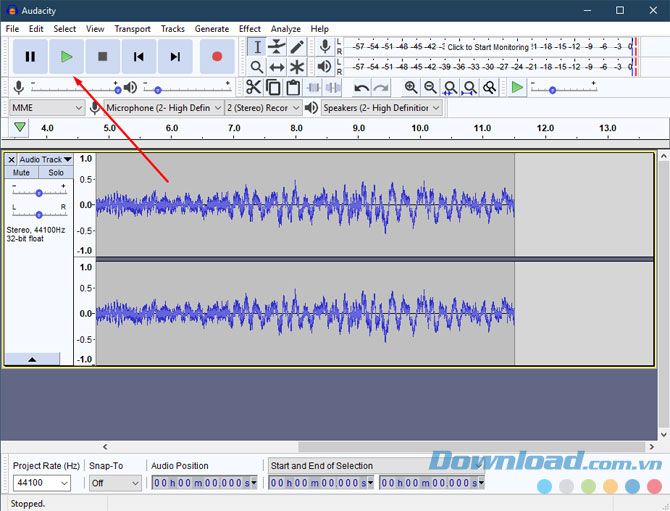
Task: Select the Selection (I-beam) tool
Action: pyautogui.click(x=257, y=47)
